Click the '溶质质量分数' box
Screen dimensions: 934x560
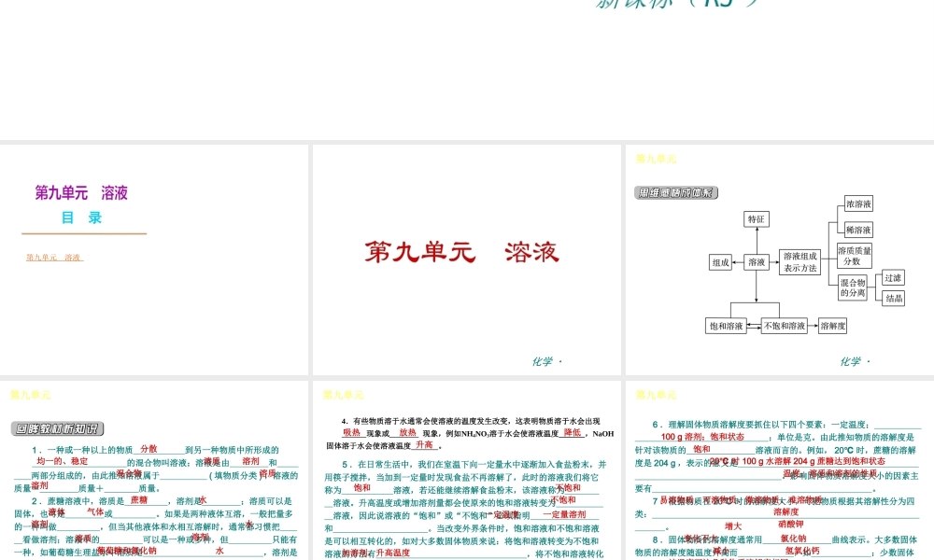(x=855, y=256)
